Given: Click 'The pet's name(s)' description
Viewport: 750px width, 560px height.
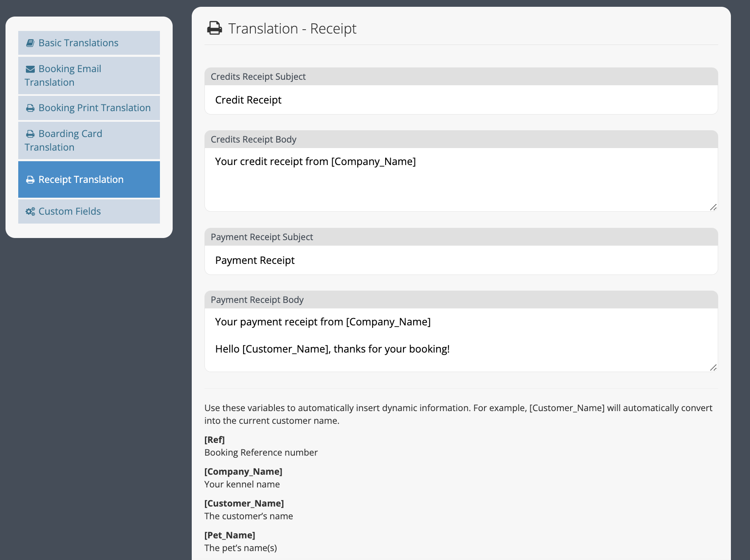Looking at the screenshot, I should tap(241, 548).
